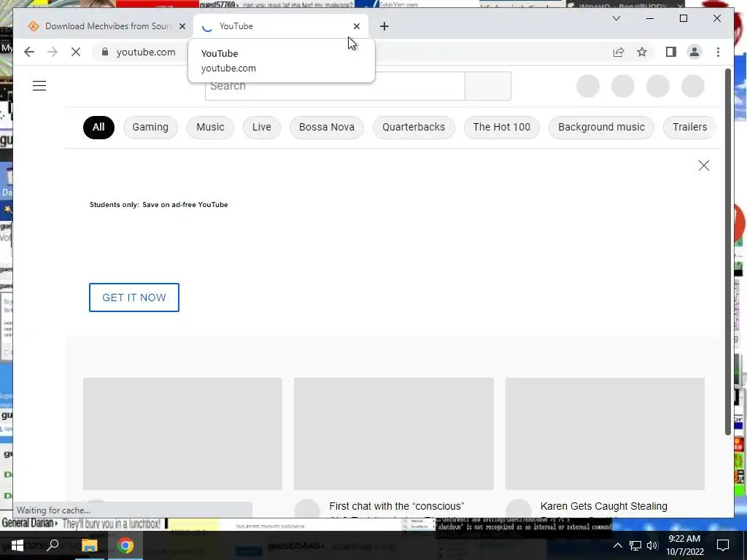The width and height of the screenshot is (747, 560).
Task: Open the YouTube hamburger guide menu
Action: click(39, 86)
